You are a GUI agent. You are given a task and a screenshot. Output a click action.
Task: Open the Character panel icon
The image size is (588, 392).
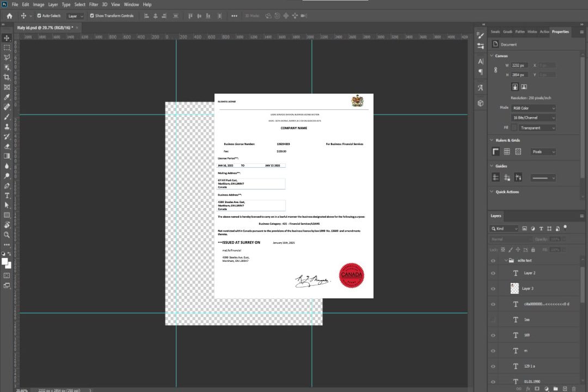480,61
